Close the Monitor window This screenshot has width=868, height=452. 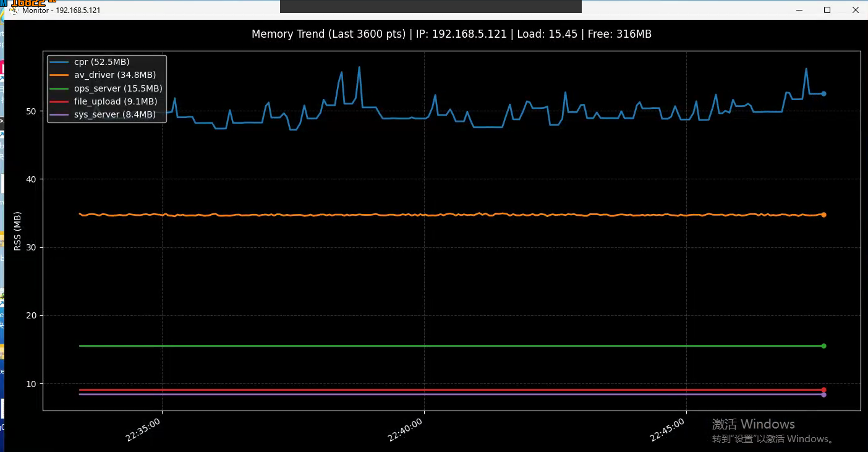pyautogui.click(x=855, y=10)
